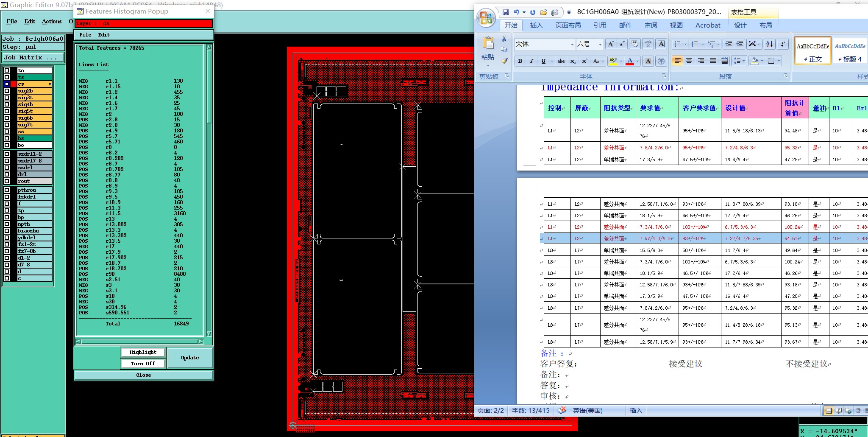Screen dimensions: 868x437
Task: Apply character shading icon
Action: pos(648,61)
